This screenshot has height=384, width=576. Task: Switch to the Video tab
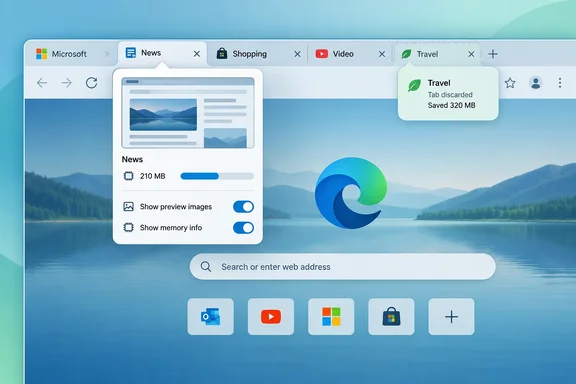coord(343,54)
